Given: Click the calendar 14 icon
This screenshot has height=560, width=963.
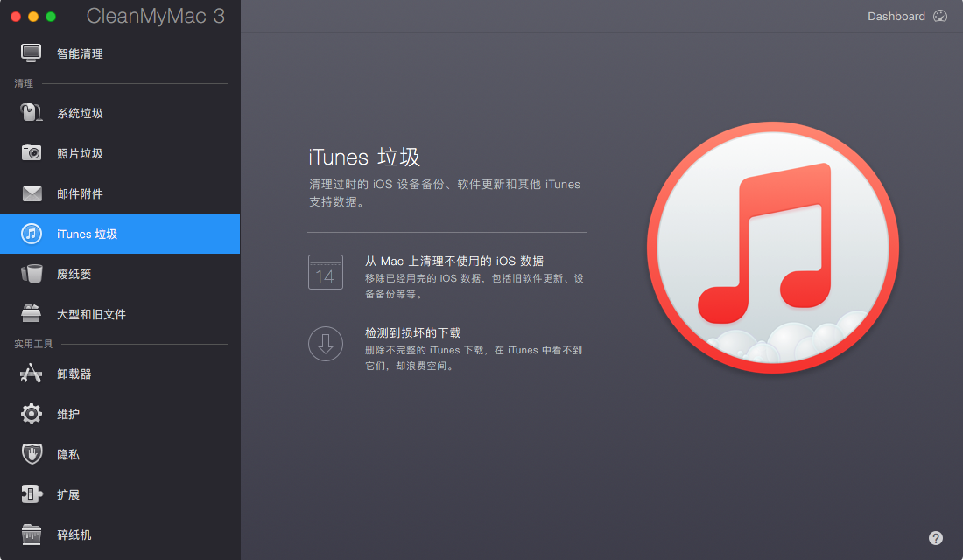Looking at the screenshot, I should [326, 272].
